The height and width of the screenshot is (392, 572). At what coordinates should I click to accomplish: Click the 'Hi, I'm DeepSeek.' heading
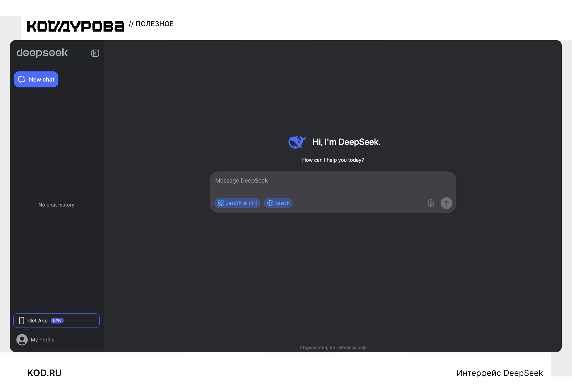coord(346,142)
